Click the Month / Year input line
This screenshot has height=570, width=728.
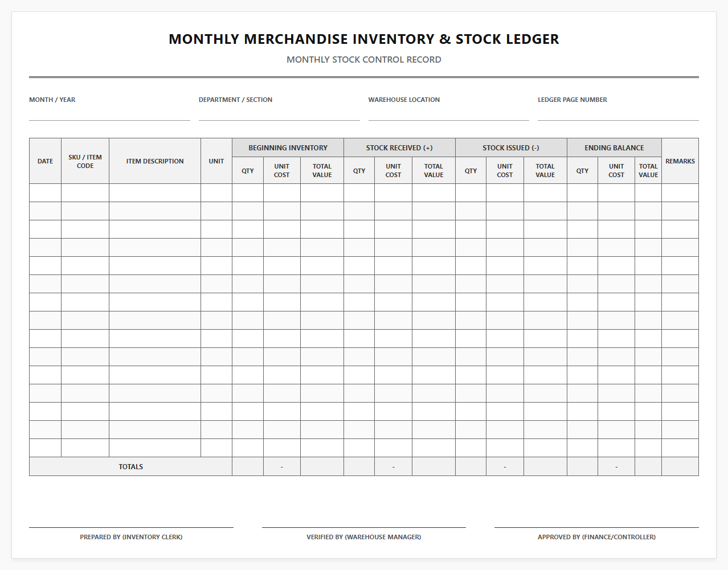pyautogui.click(x=109, y=113)
